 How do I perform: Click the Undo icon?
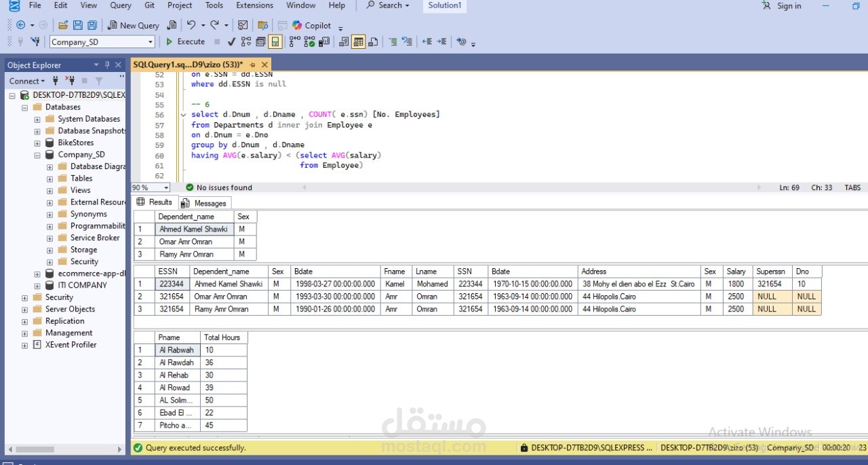point(192,25)
